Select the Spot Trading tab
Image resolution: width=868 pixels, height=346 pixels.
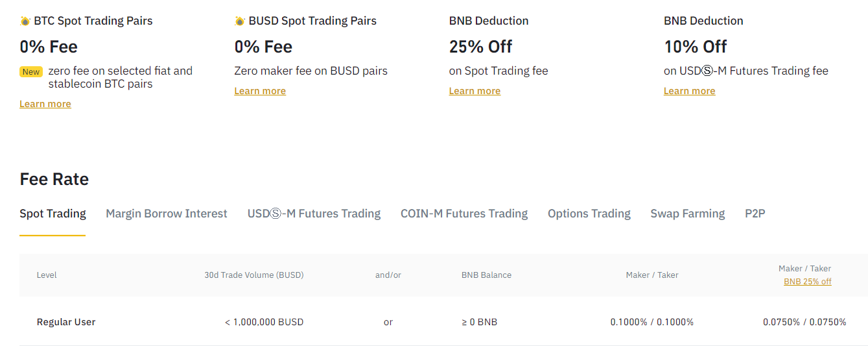pos(53,214)
